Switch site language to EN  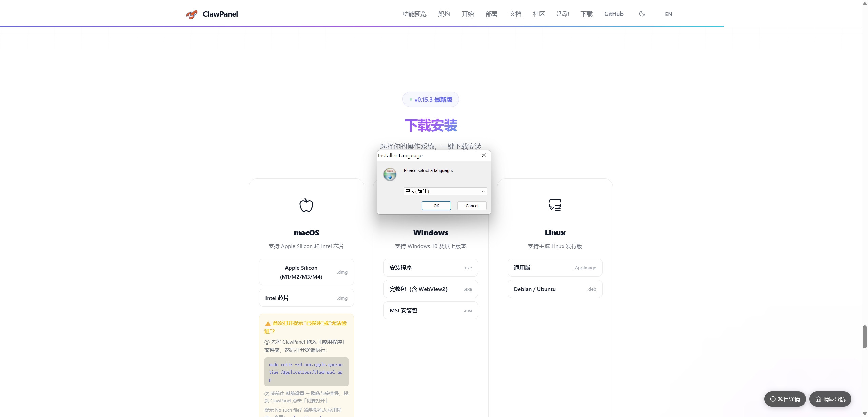tap(668, 14)
